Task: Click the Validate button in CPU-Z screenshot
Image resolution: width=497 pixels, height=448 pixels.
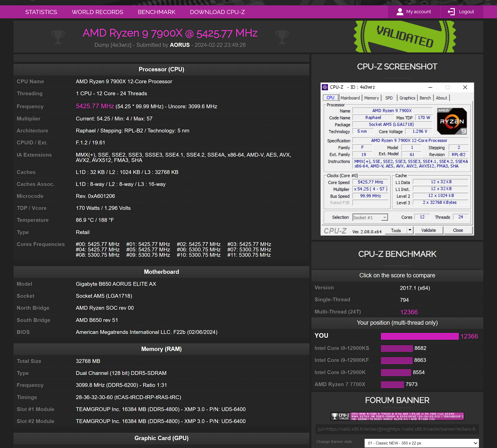Action: pos(429,230)
